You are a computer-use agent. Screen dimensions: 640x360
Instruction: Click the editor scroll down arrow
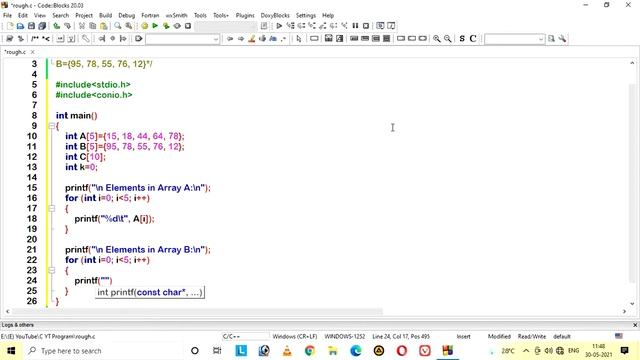(632, 303)
